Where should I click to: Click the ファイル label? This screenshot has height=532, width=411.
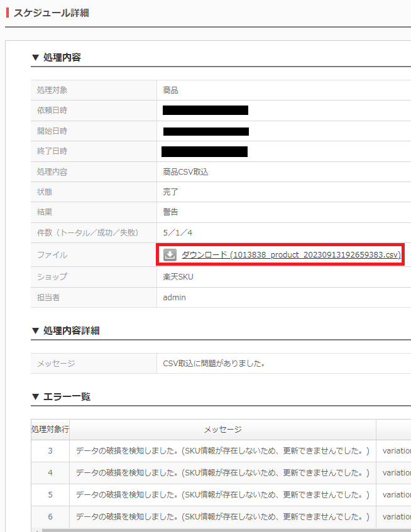[52, 255]
